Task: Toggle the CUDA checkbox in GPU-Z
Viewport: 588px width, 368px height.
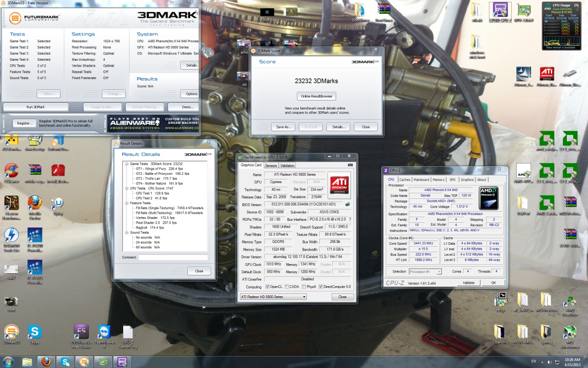Action: tap(287, 287)
